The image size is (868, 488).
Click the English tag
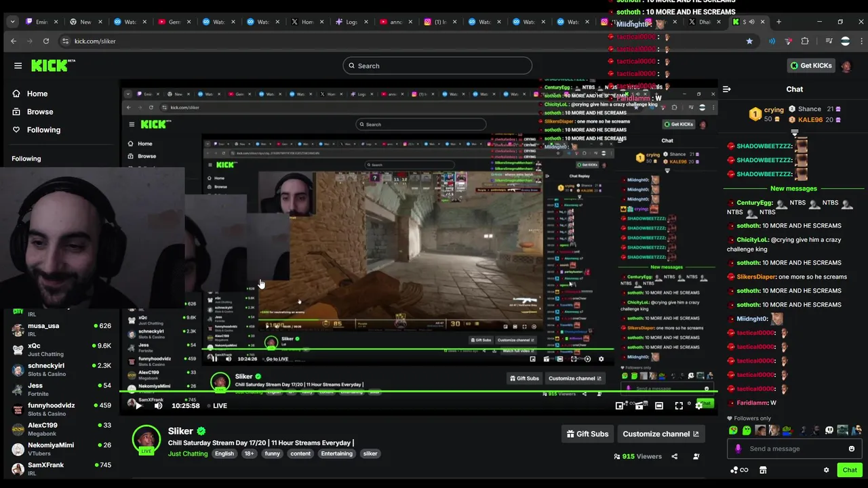point(224,453)
